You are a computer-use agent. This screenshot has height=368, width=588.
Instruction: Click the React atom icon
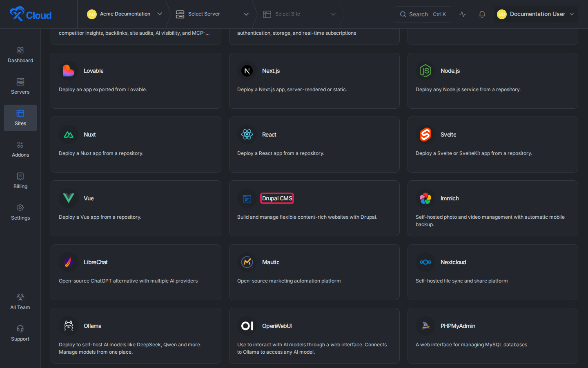247,135
